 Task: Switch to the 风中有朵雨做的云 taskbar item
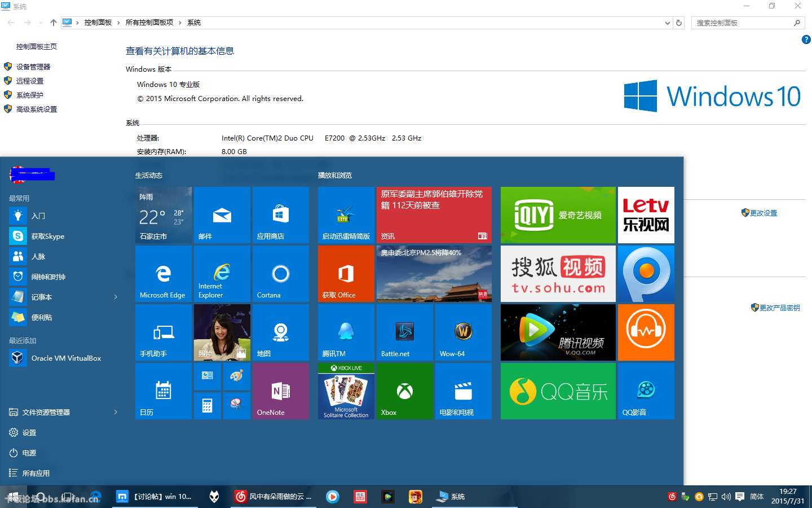tap(273, 497)
